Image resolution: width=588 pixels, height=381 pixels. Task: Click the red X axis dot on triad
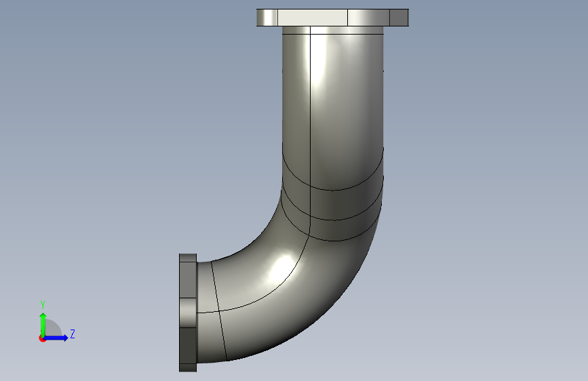pyautogui.click(x=42, y=338)
